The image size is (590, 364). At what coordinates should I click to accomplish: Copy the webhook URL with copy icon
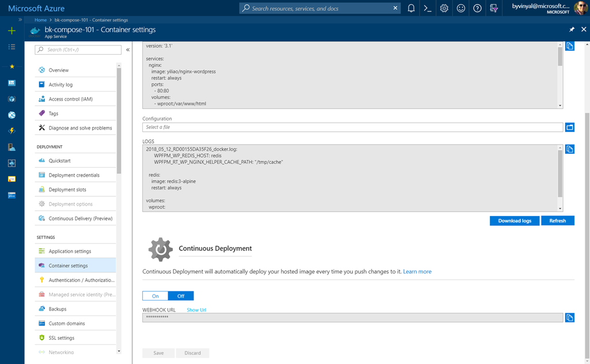point(570,317)
